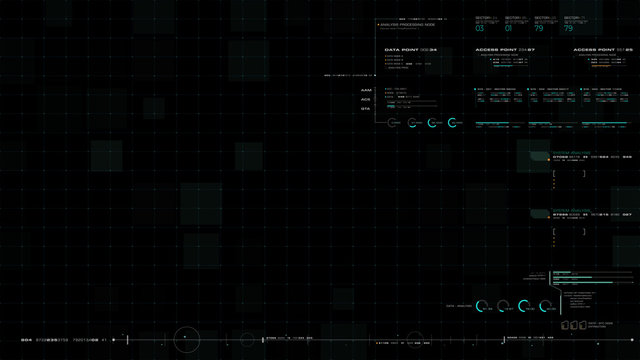
Task: Click the large circle on the timeline
Action: 187,339
